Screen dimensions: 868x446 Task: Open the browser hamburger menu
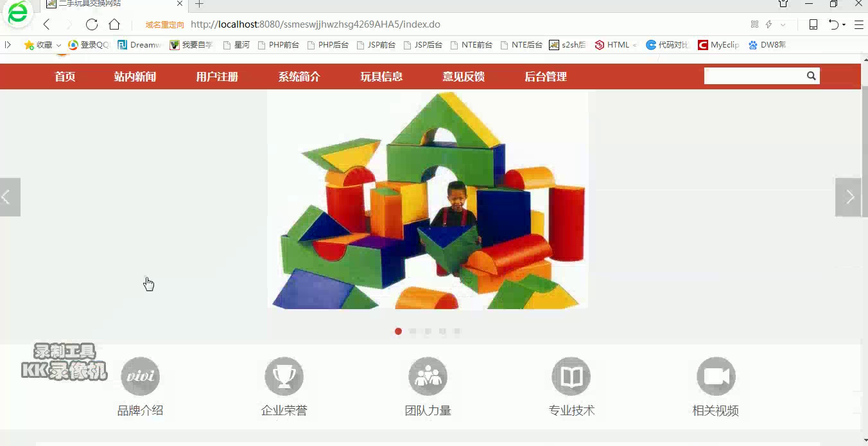858,24
